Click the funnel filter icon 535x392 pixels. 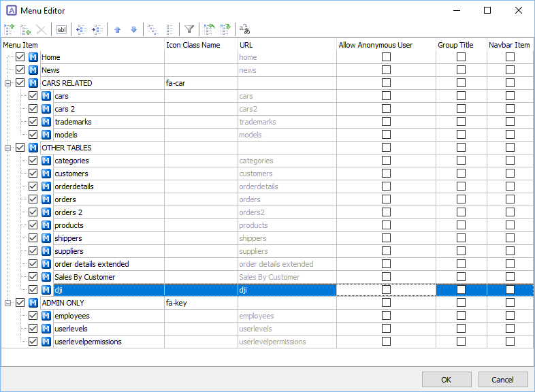(189, 29)
